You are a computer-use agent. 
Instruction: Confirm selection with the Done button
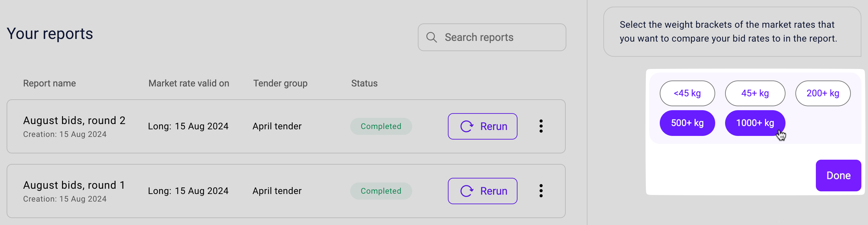(x=838, y=176)
